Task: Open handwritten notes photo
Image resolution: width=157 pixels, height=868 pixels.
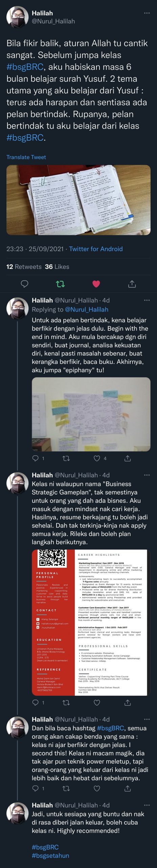Action: pos(78,200)
